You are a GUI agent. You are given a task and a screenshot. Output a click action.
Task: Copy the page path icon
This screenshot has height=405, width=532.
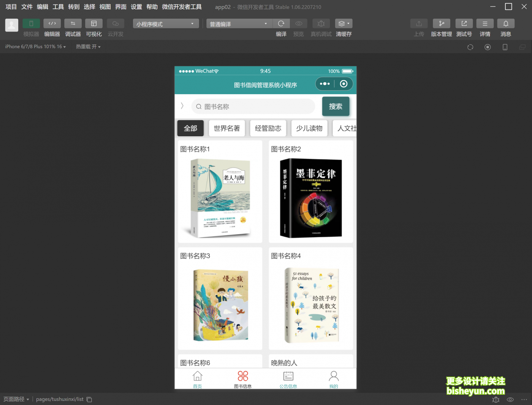[89, 399]
